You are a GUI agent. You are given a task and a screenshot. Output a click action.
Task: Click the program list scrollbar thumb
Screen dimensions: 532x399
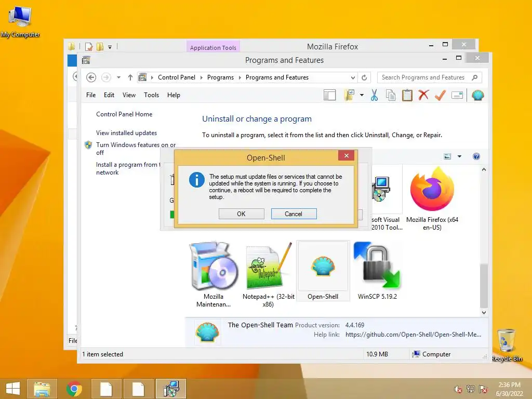click(x=484, y=286)
